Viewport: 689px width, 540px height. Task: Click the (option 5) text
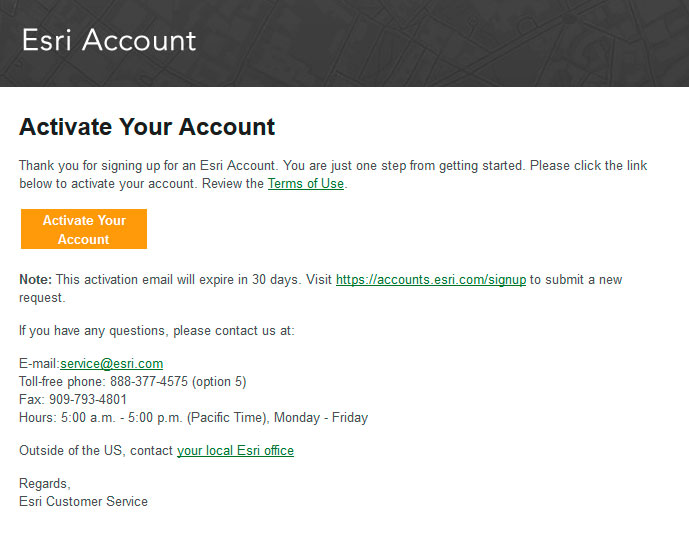click(219, 381)
